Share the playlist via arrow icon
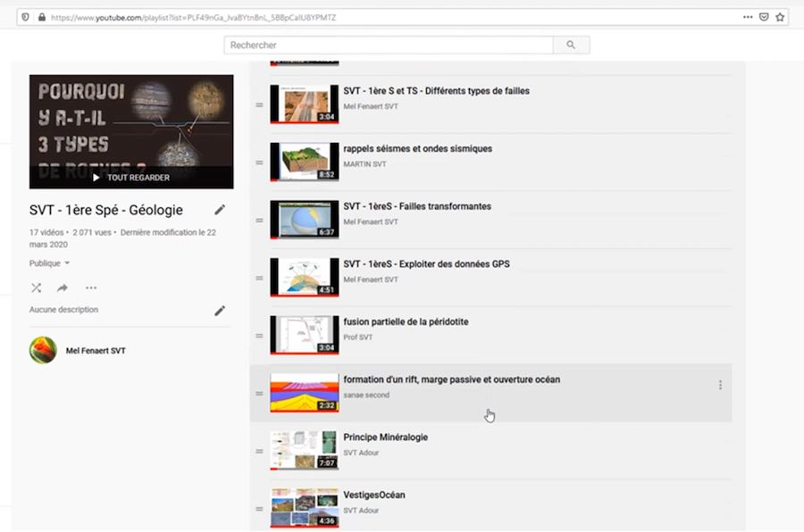804x532 pixels. pyautogui.click(x=63, y=287)
